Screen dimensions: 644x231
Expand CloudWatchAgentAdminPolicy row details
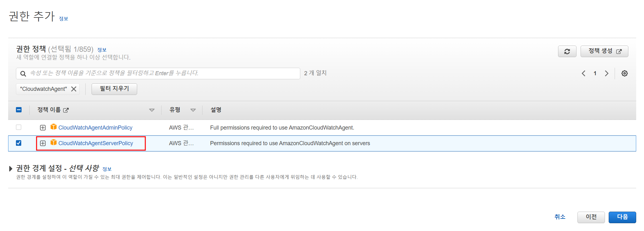tap(43, 128)
